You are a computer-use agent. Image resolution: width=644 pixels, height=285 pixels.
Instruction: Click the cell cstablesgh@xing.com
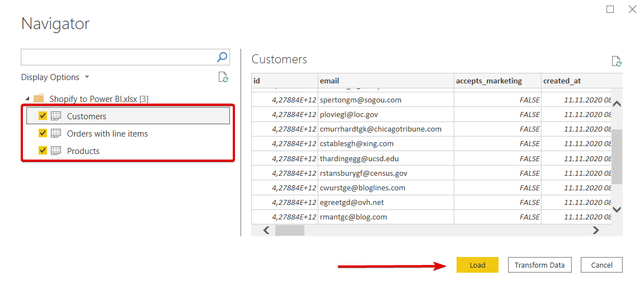coord(386,143)
